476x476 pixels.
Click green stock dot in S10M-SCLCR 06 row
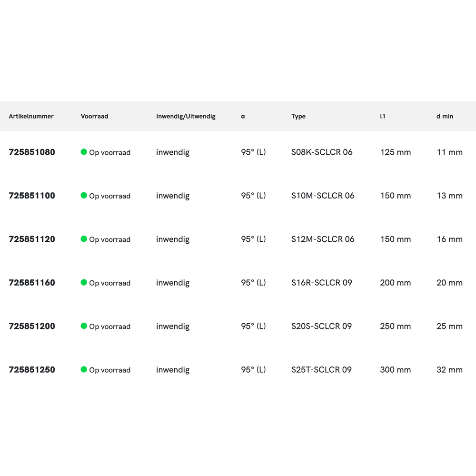point(84,195)
